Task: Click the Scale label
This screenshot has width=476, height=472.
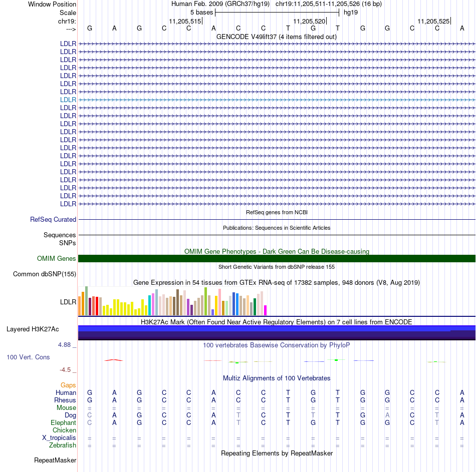Action: point(68,13)
